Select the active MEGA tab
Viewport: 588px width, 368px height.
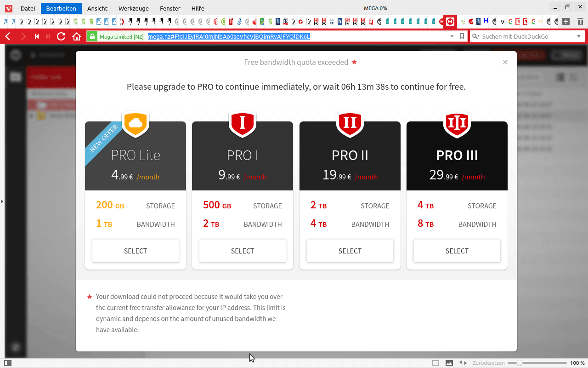click(450, 22)
